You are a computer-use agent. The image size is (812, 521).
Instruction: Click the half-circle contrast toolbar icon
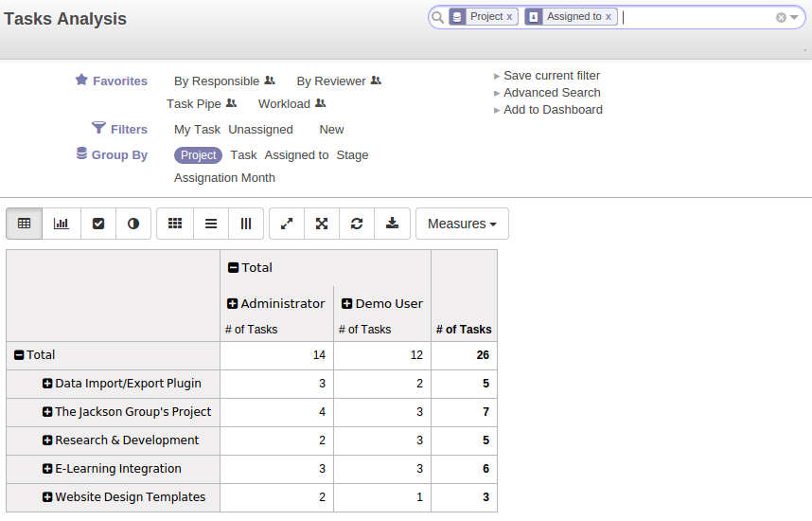[x=133, y=224]
